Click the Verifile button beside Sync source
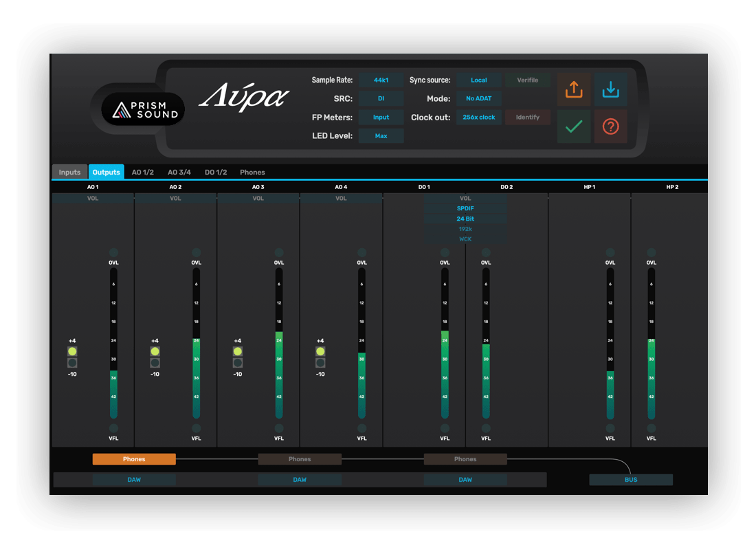 (x=527, y=80)
